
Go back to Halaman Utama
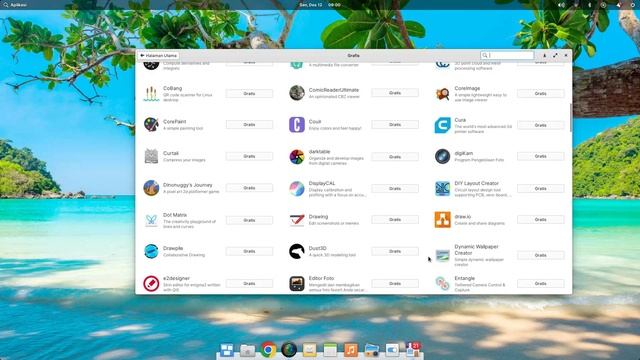(x=158, y=56)
